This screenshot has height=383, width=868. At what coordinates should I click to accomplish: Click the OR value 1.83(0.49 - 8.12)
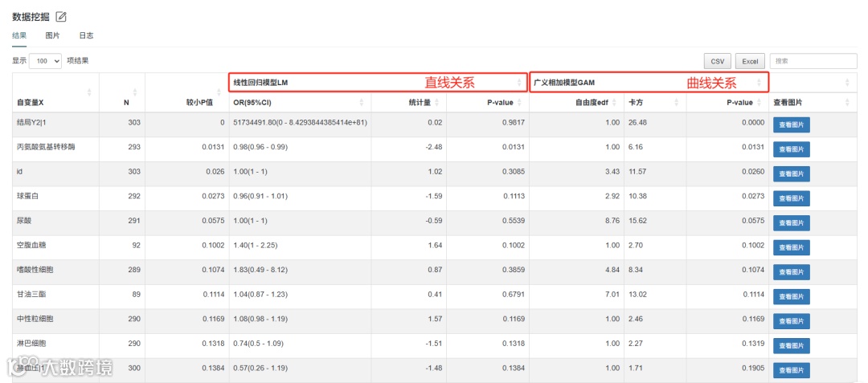coord(260,270)
